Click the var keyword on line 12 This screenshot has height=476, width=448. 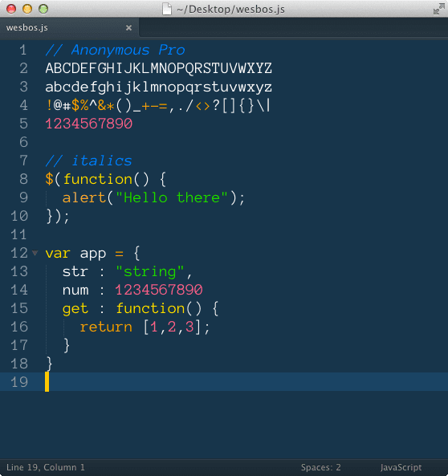click(x=58, y=253)
